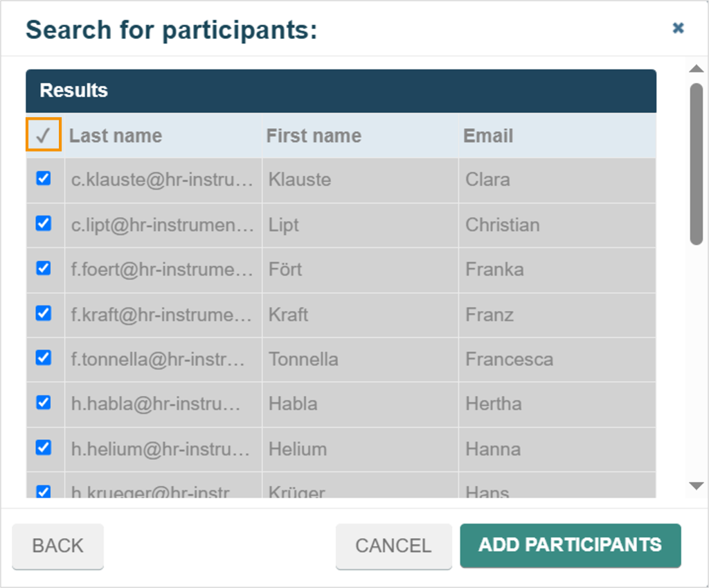709x588 pixels.
Task: Sort by First name column header
Action: point(314,136)
